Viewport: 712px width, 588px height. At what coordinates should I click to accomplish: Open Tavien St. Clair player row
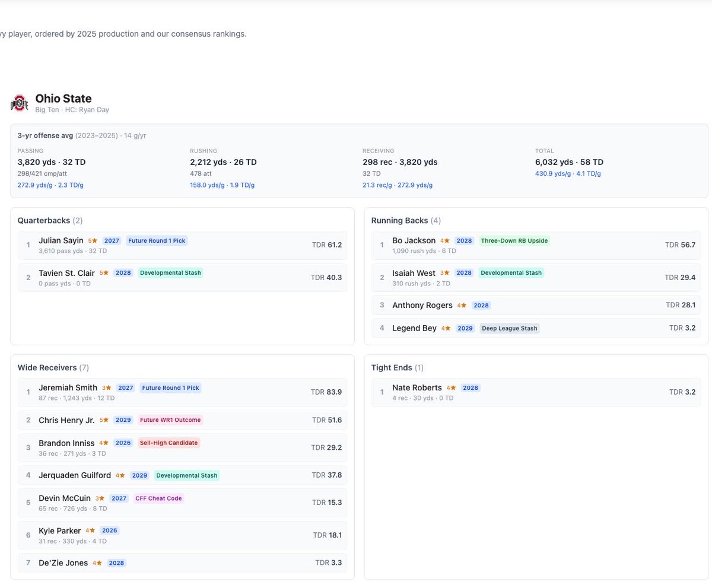coord(182,277)
